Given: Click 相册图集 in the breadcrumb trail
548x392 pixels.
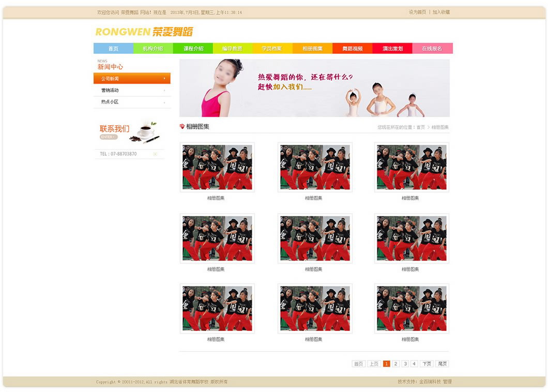Looking at the screenshot, I should point(439,127).
